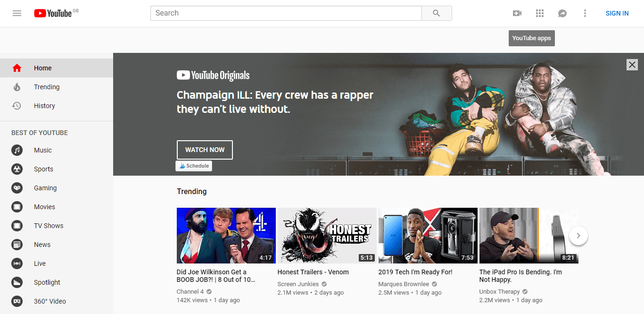Click the Marques Brownlee verified badge
This screenshot has height=314, width=644.
click(435, 284)
